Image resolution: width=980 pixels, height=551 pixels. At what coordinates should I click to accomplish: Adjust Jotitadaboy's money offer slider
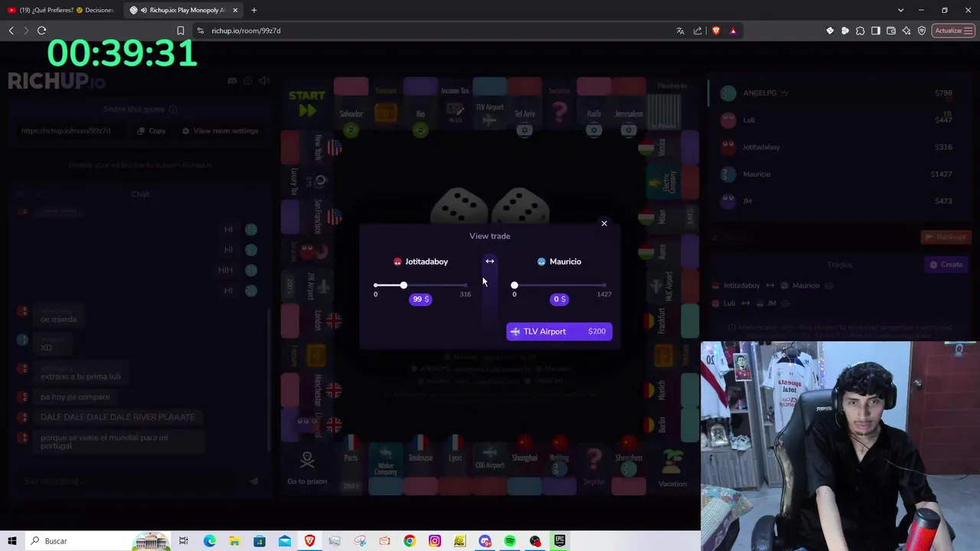coord(403,285)
